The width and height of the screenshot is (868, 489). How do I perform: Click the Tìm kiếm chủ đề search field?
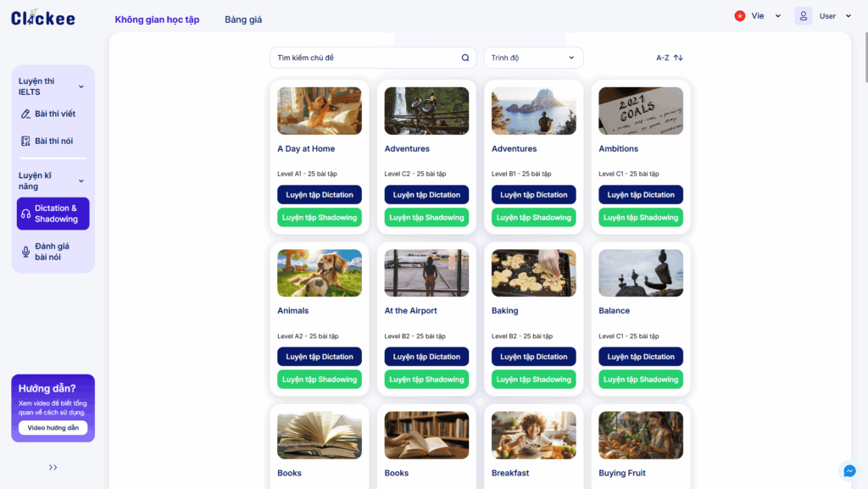(364, 58)
